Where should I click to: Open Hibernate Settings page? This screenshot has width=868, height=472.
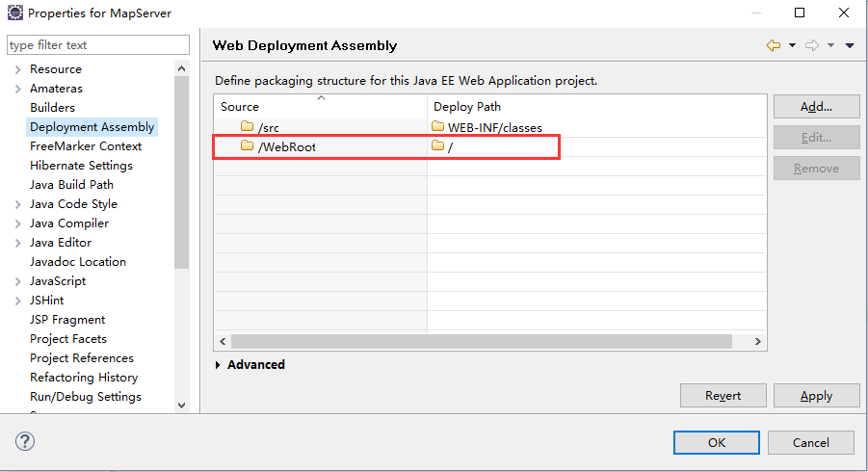point(81,166)
